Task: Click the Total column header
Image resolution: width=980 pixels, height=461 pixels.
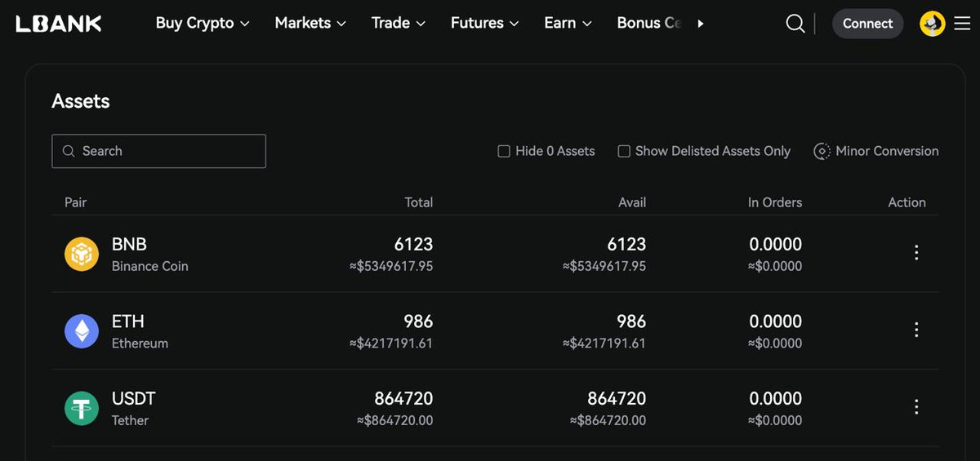Action: (419, 202)
